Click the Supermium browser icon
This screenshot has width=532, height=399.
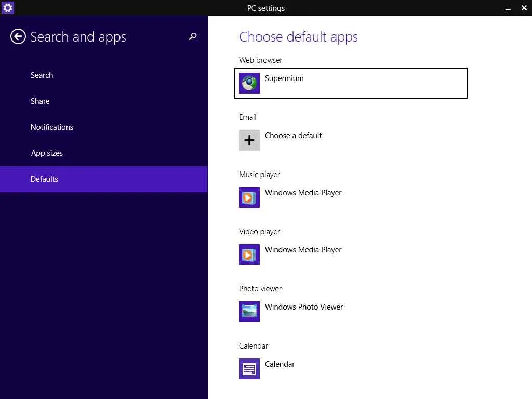pyautogui.click(x=249, y=83)
